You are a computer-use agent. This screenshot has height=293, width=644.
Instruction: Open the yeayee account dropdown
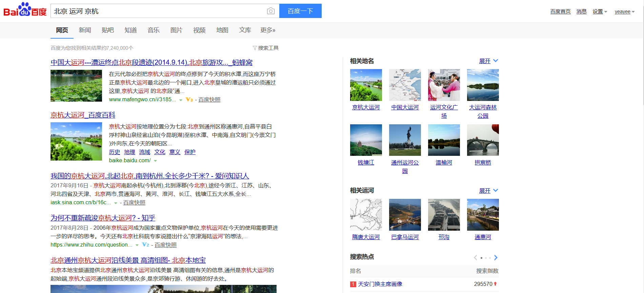pyautogui.click(x=624, y=12)
